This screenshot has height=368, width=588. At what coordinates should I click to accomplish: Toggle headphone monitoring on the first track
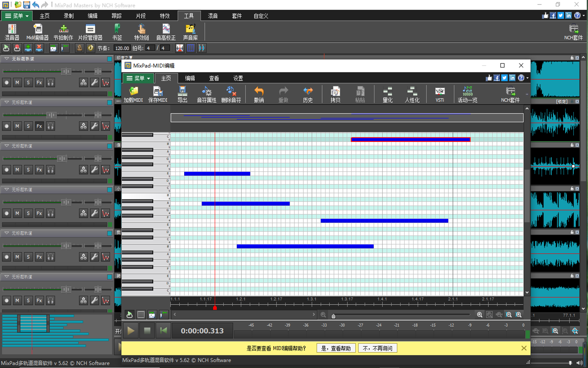(50, 83)
